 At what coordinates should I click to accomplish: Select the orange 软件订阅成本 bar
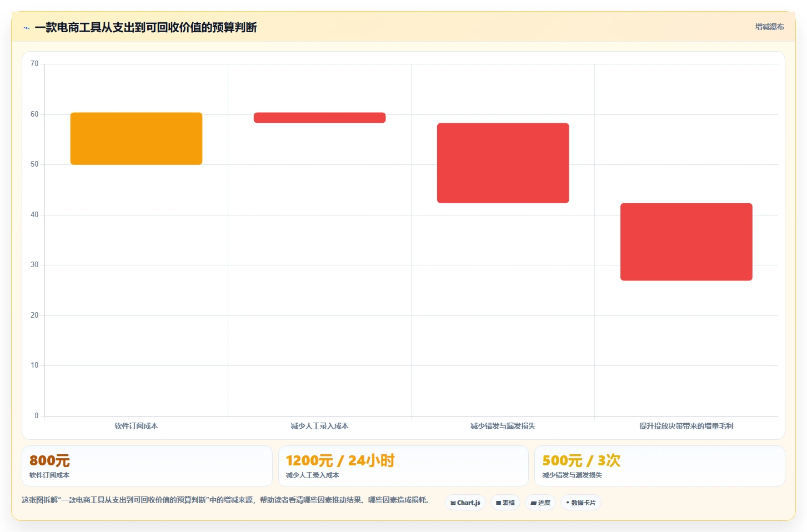point(136,138)
